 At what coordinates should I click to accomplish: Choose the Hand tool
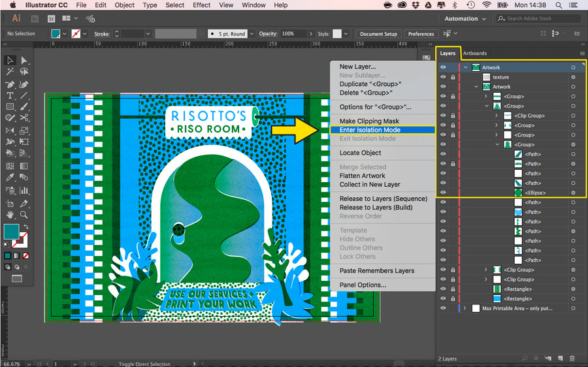pos(10,214)
